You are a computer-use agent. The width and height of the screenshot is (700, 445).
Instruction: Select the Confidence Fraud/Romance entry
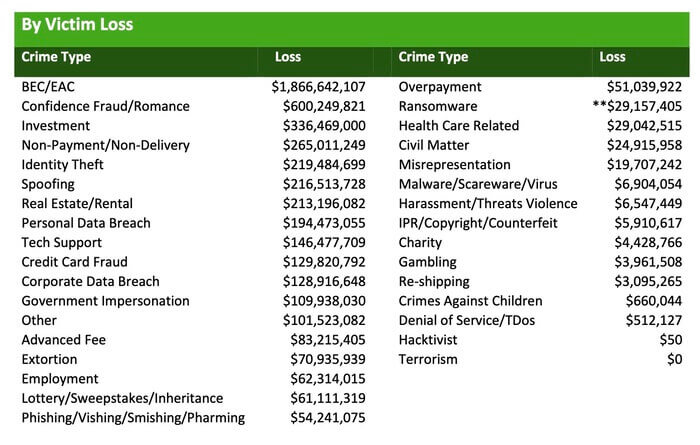point(105,106)
